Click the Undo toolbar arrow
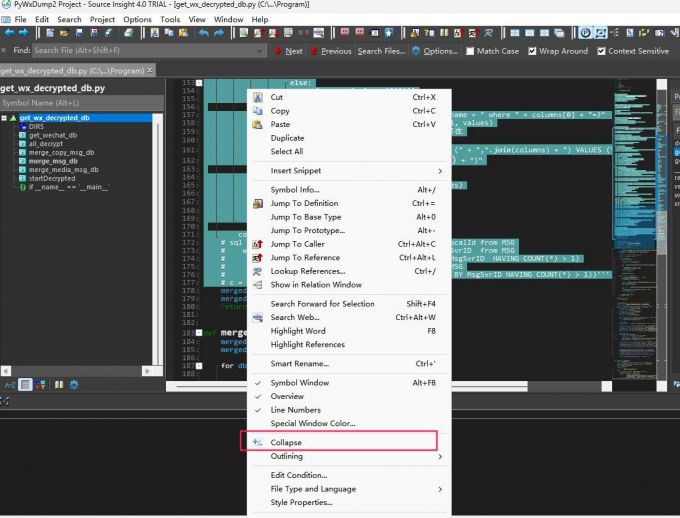This screenshot has width=680, height=518. (x=204, y=33)
